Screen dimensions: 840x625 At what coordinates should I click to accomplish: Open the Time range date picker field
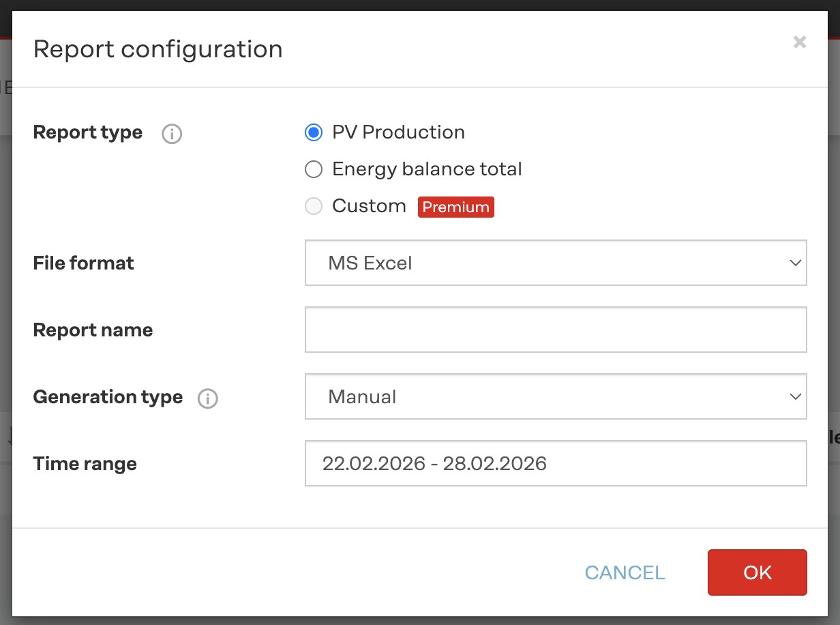click(x=556, y=463)
